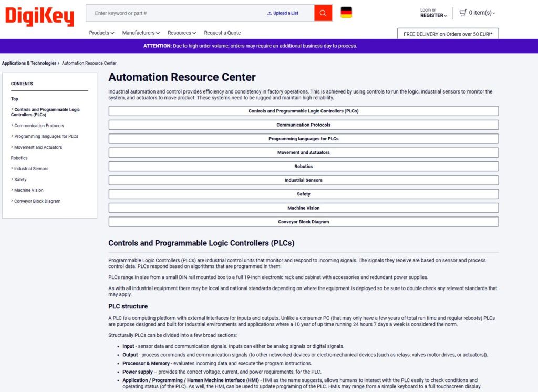The width and height of the screenshot is (538, 392).
Task: Click the wide Controls and PLCs button
Action: coord(303,111)
